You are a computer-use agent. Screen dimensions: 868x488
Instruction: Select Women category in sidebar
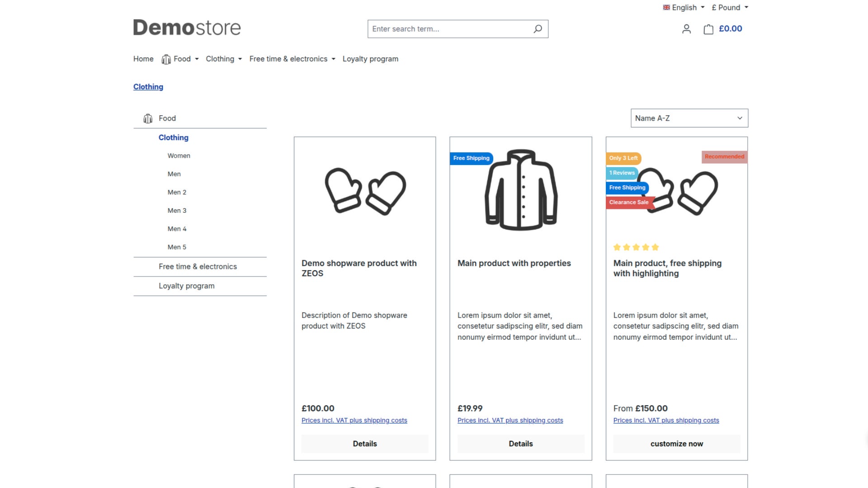[179, 156]
